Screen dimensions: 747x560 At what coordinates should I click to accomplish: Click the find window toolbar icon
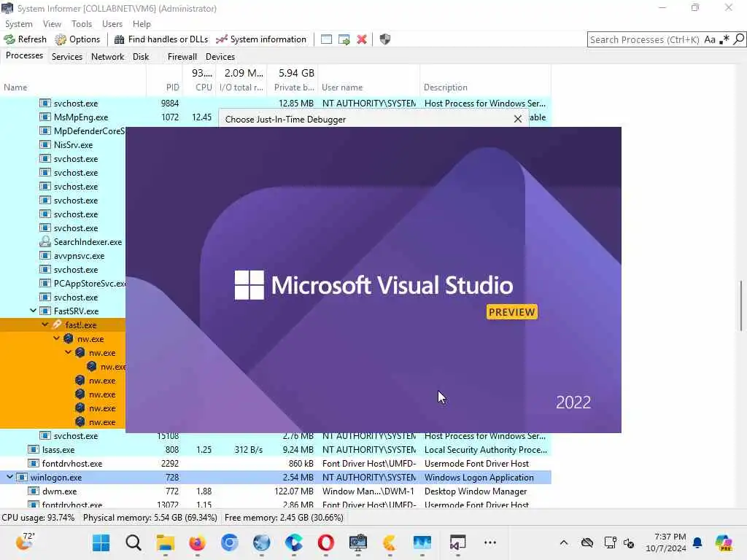tap(326, 39)
